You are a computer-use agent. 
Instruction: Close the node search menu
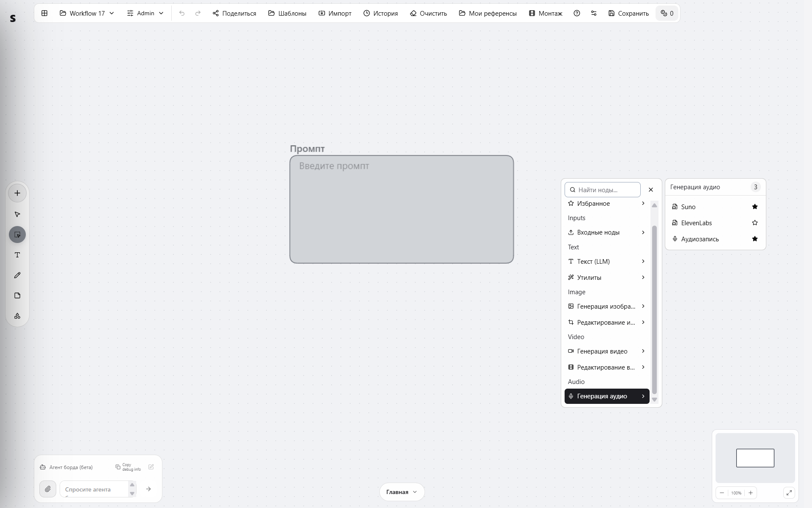click(x=651, y=190)
